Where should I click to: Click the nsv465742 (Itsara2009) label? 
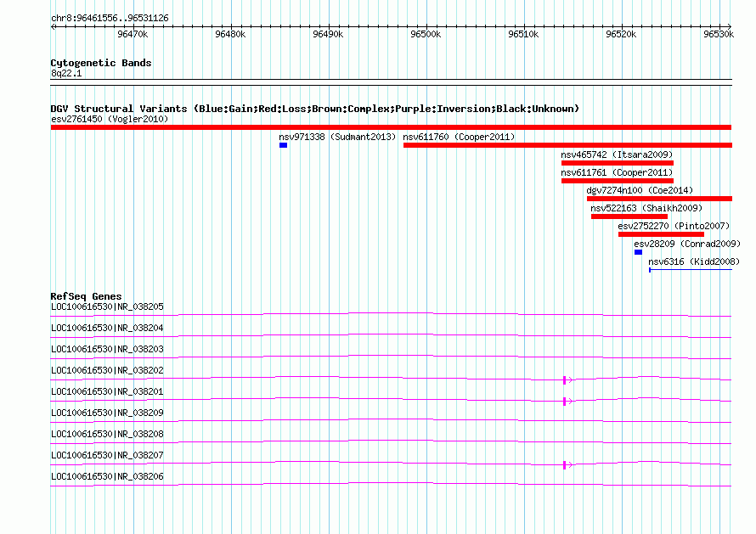click(617, 155)
